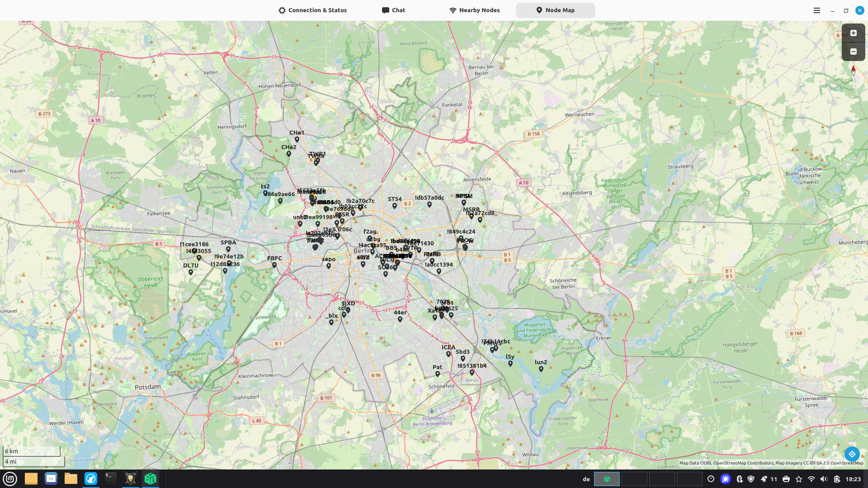Screen dimensions: 868x488
Task: Click the CHe1 node marker
Action: [297, 140]
